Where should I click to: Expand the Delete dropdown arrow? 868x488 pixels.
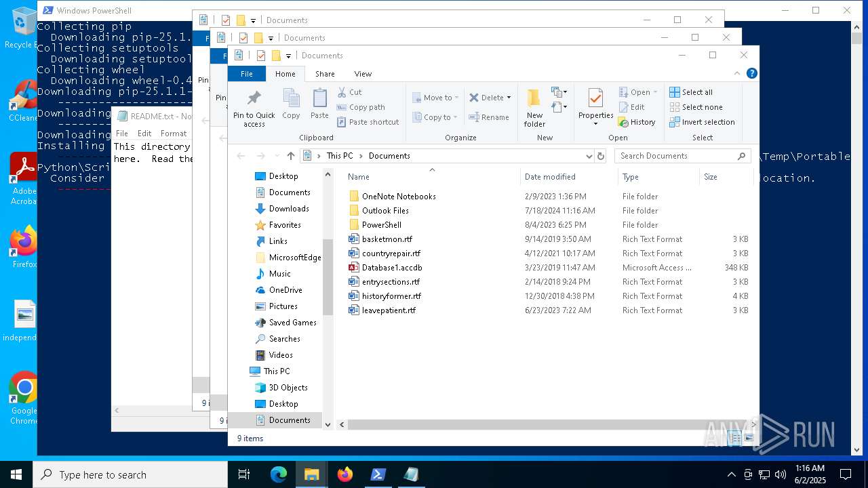509,98
